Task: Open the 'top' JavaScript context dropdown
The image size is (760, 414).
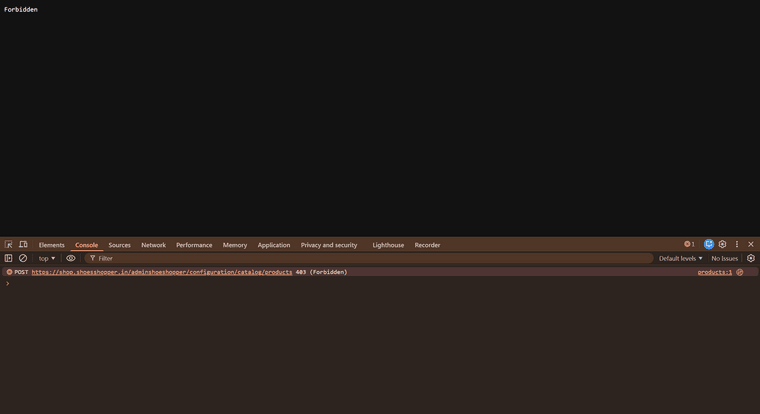Action: (x=47, y=258)
